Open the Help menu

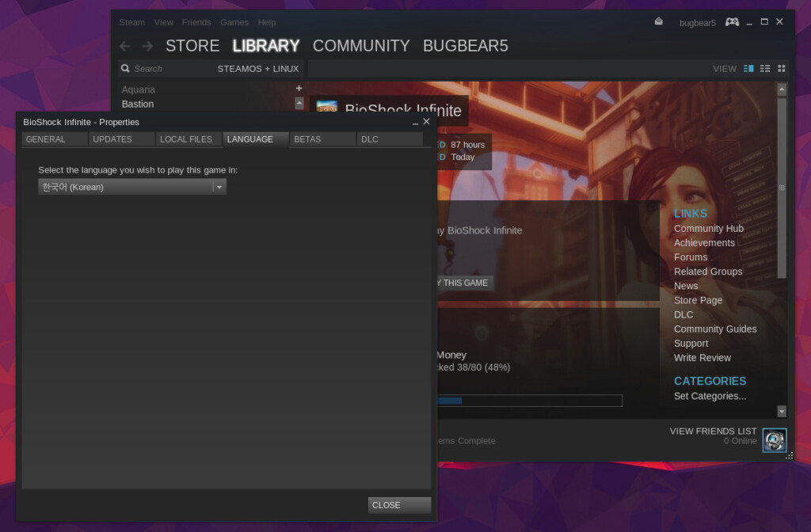(267, 22)
